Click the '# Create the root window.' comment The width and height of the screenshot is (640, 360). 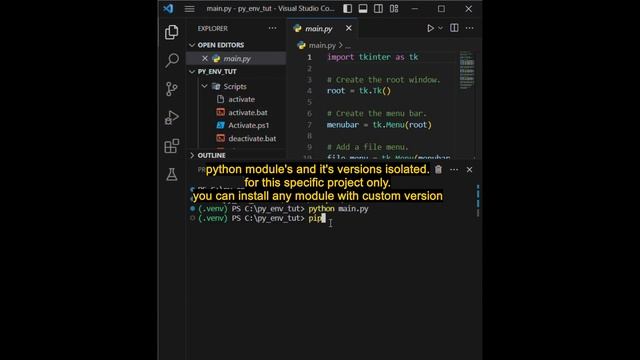383,80
